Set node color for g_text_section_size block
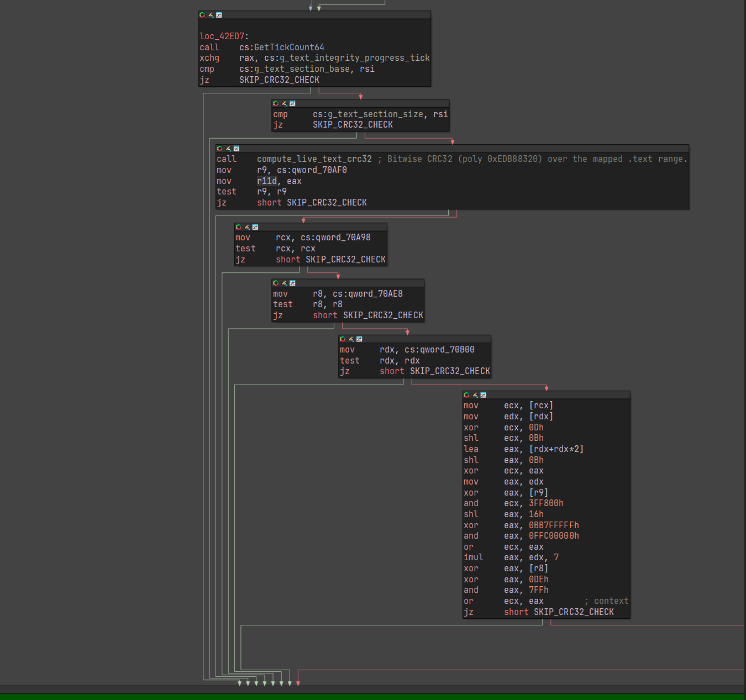The height and width of the screenshot is (700, 746). point(276,103)
